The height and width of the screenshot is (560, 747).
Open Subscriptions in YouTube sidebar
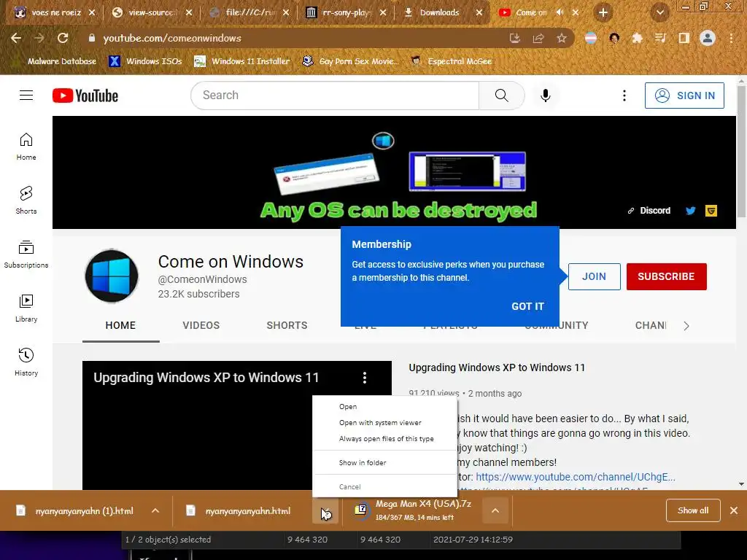pyautogui.click(x=26, y=254)
